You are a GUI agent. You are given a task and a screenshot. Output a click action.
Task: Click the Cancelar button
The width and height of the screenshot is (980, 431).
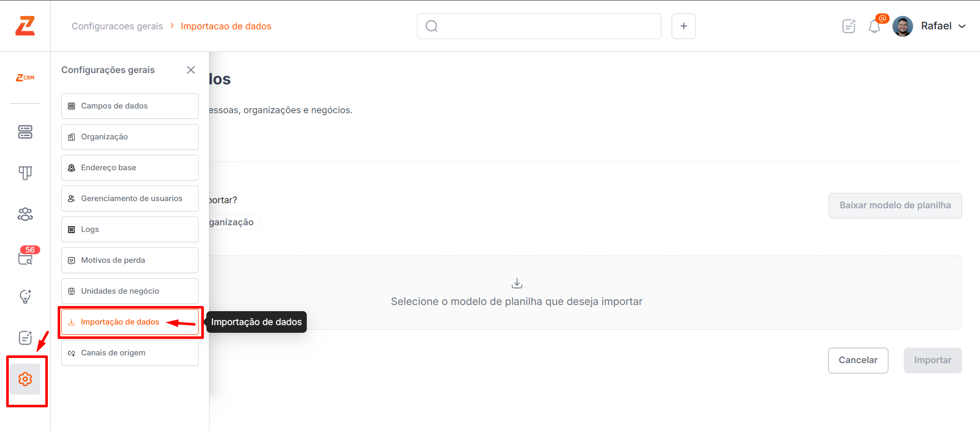pyautogui.click(x=857, y=361)
